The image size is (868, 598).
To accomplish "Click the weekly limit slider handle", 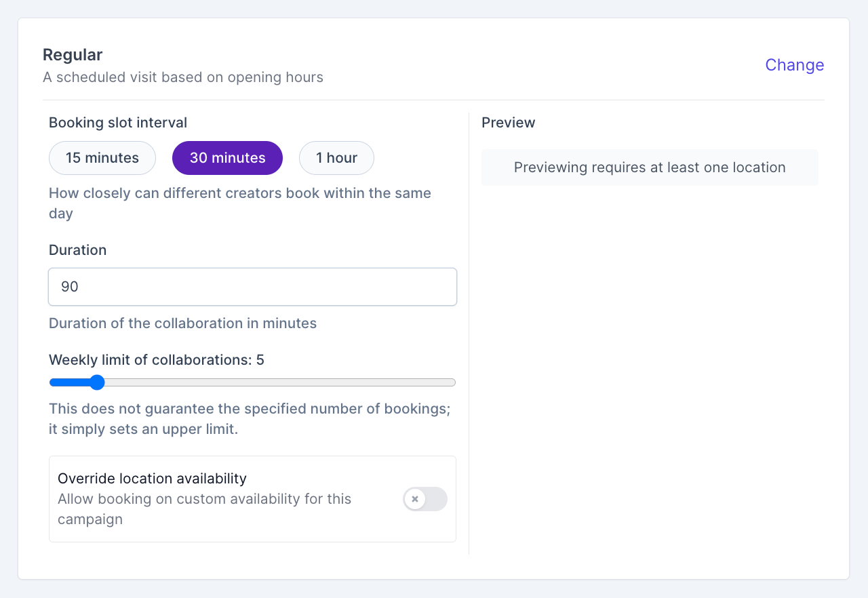I will pyautogui.click(x=97, y=382).
